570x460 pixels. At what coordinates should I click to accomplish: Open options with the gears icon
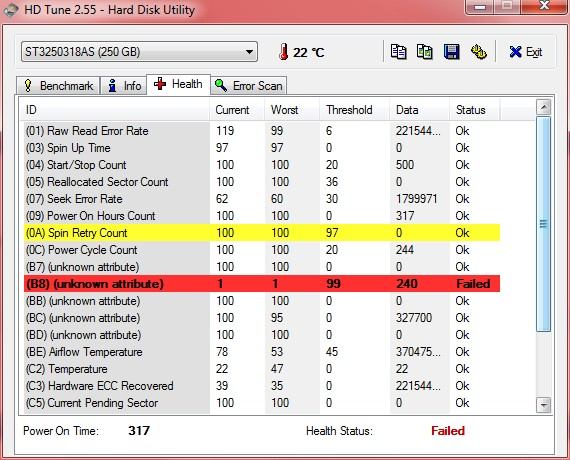click(x=479, y=52)
